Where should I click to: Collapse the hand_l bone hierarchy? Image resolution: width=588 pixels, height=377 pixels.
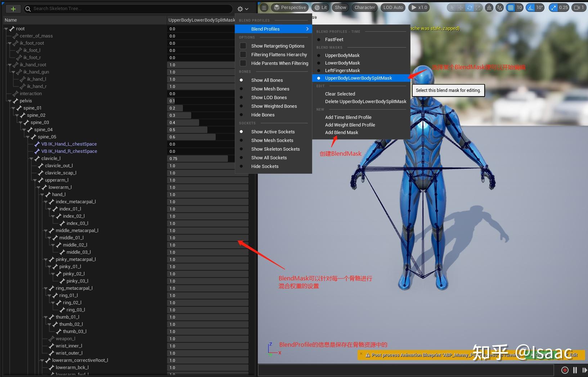click(42, 195)
